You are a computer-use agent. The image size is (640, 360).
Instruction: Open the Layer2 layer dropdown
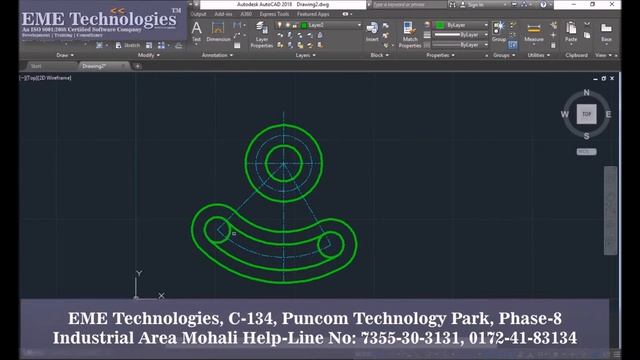pos(319,25)
